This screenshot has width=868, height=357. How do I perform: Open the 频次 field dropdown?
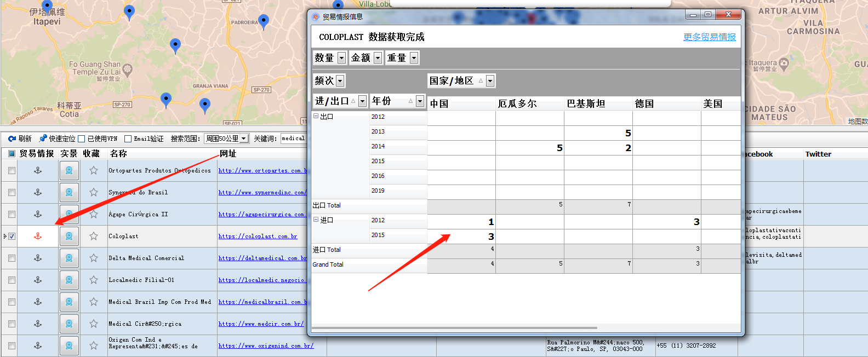(340, 80)
